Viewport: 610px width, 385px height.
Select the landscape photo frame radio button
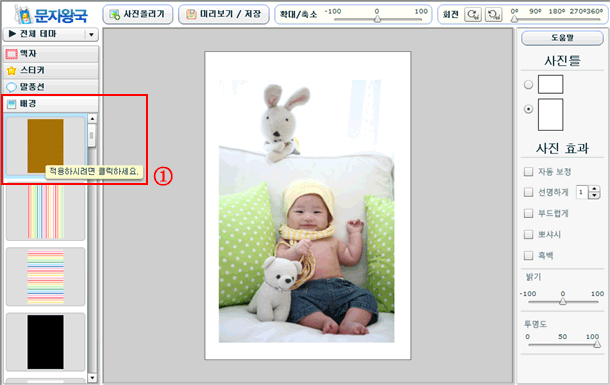point(528,84)
